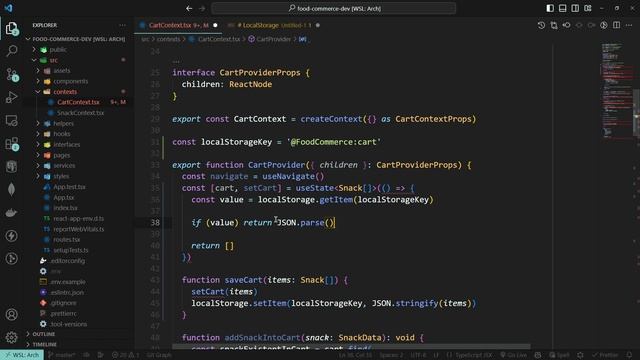The image size is (640, 360).
Task: Open editor More Actions ellipsis
Action: 629,25
